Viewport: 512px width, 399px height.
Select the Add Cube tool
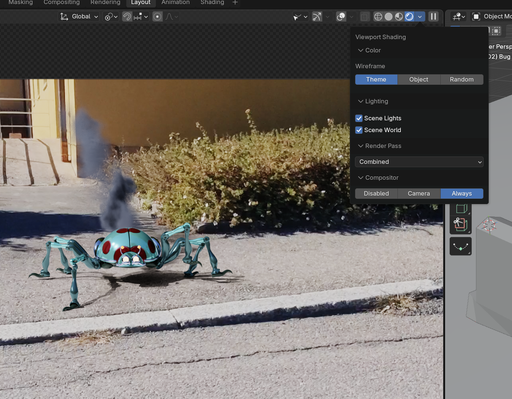point(460,209)
